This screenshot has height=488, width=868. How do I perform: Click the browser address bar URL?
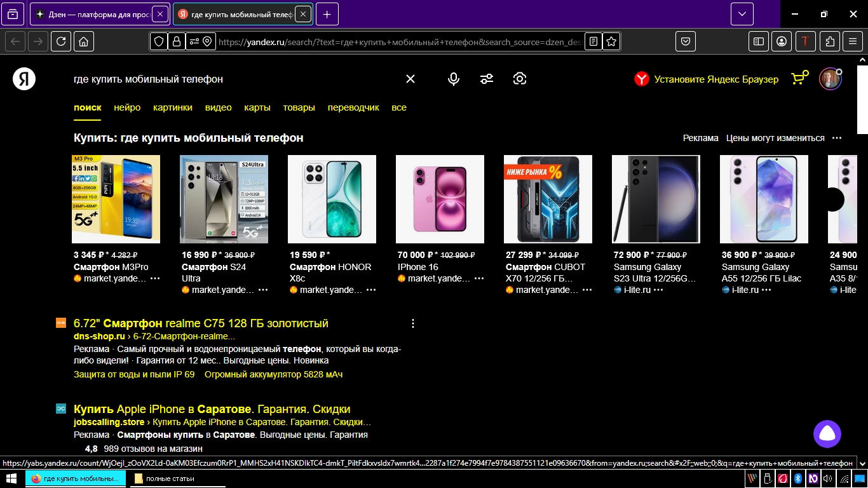click(x=399, y=42)
